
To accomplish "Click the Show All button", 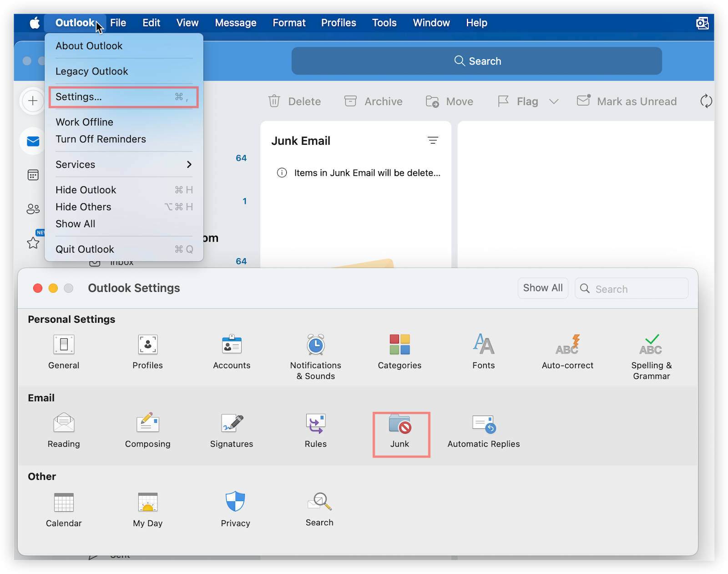I will pyautogui.click(x=542, y=288).
